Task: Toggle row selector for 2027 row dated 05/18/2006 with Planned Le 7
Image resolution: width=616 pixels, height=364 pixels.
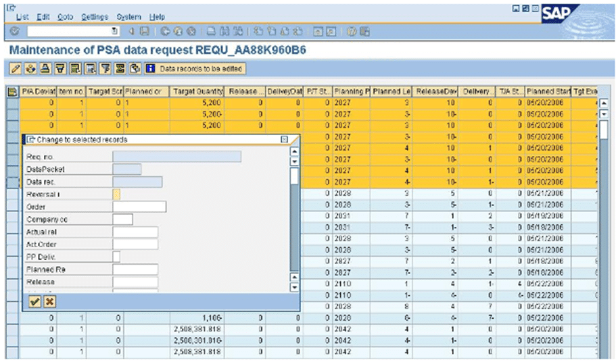Action: (13, 261)
